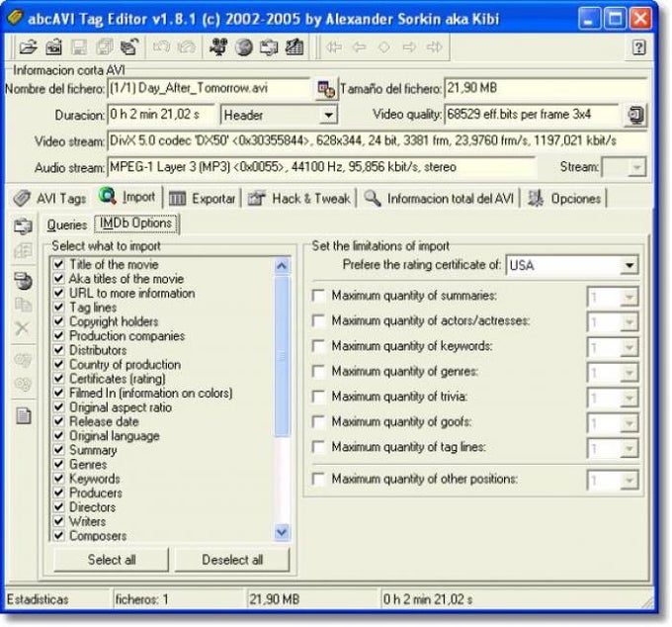Viewport: 672px width, 627px height.
Task: Toggle Composers checkbox
Action: [58, 535]
